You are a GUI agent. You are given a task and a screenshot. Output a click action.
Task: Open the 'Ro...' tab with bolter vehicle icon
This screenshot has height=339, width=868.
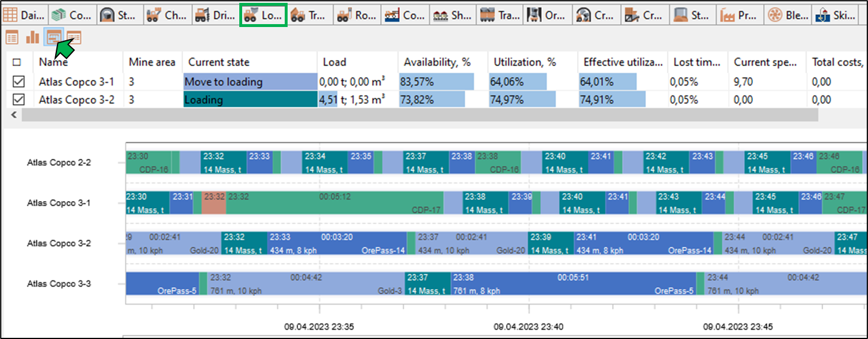click(x=357, y=16)
